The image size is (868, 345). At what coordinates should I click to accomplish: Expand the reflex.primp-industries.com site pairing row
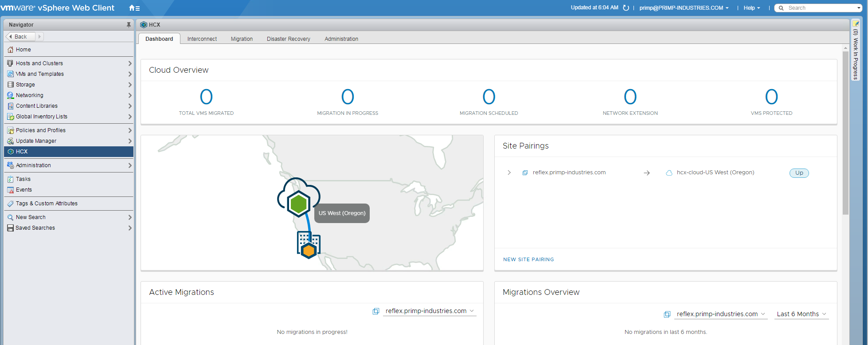[x=509, y=172]
